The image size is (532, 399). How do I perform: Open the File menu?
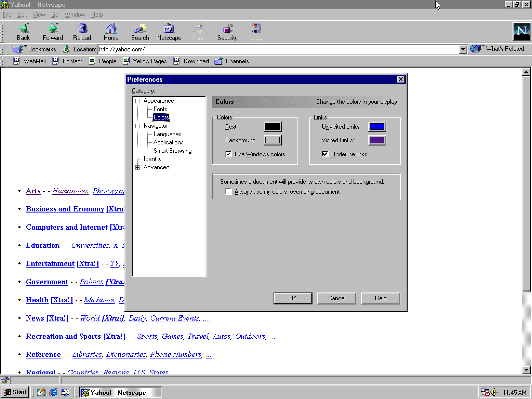(7, 15)
